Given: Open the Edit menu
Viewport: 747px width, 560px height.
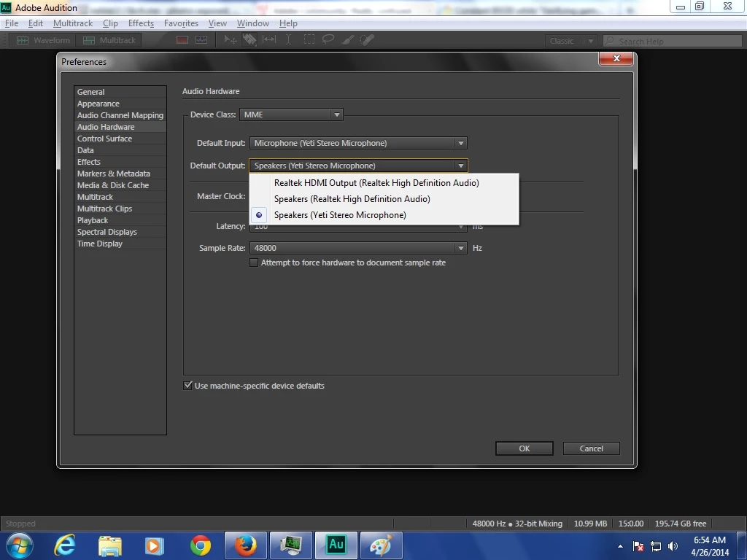Looking at the screenshot, I should click(x=36, y=23).
